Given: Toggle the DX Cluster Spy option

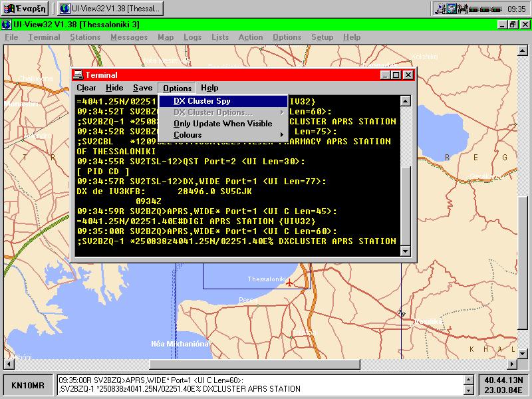Looking at the screenshot, I should (x=223, y=101).
